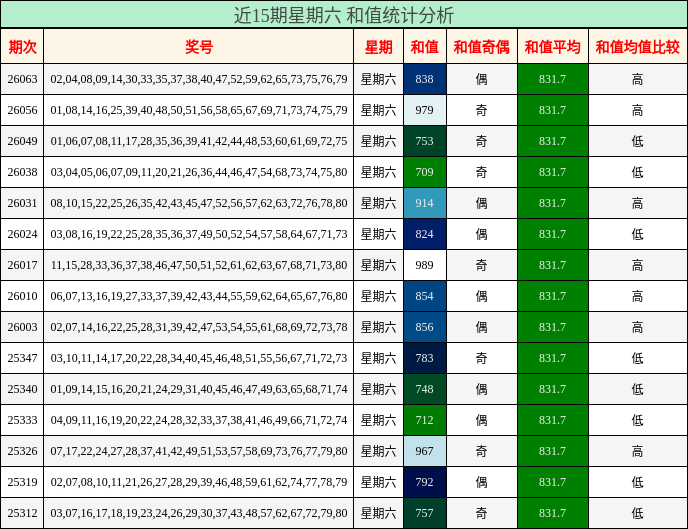
Task: Click the sum value 838 cell
Action: [425, 79]
